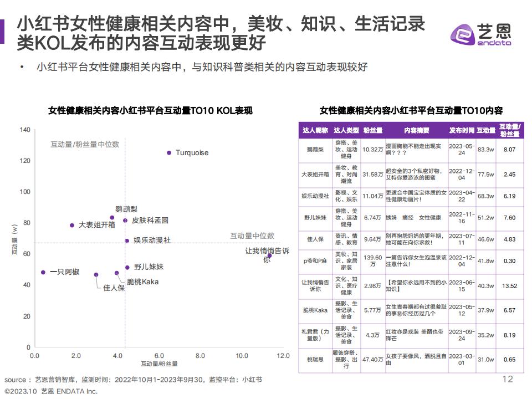Click the 粉丝量 table header
The image size is (532, 399).
point(372,130)
